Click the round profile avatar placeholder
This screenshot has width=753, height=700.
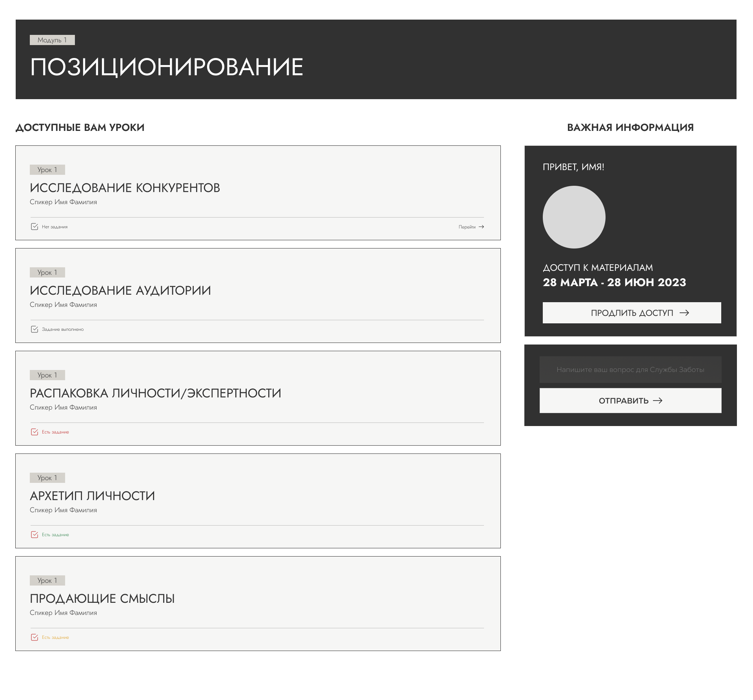point(574,217)
